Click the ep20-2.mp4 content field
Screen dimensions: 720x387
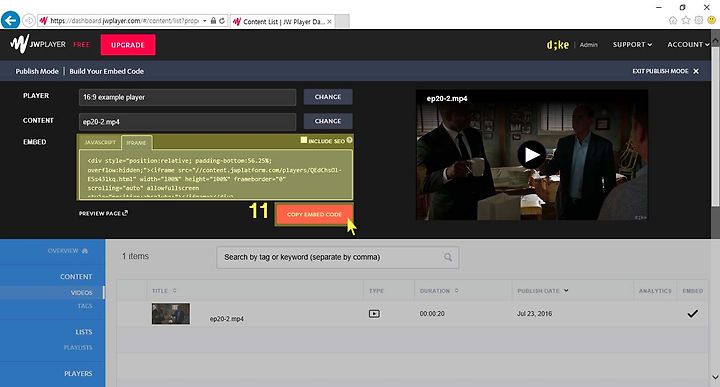coord(187,122)
